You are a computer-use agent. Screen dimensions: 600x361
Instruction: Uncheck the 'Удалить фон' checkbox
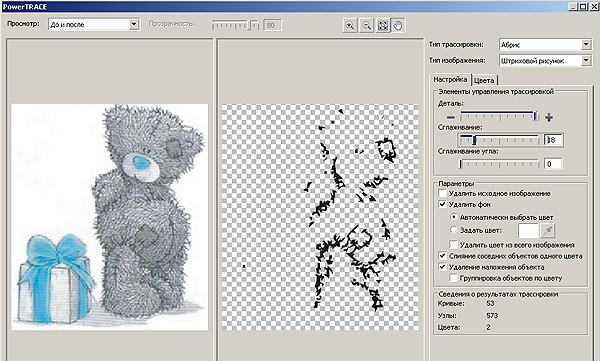pyautogui.click(x=442, y=204)
